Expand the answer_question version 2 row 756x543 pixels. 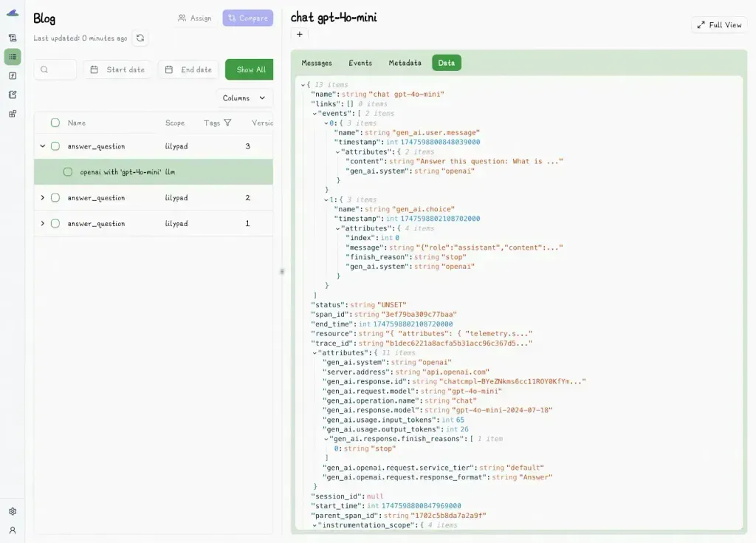pos(43,197)
